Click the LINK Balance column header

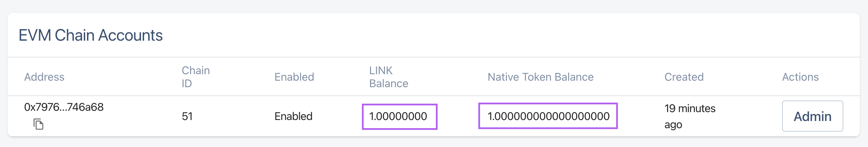click(x=388, y=77)
